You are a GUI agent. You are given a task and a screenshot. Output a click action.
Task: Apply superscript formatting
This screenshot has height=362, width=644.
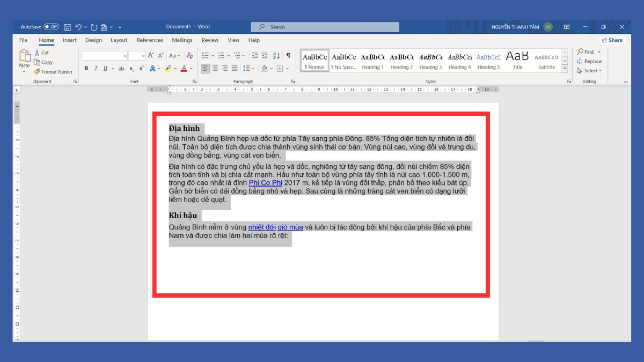coord(141,69)
